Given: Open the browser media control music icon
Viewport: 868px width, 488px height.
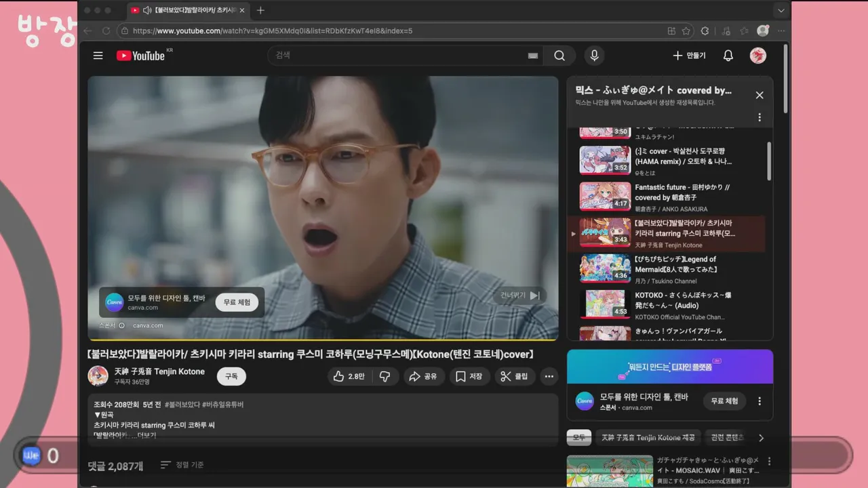Looking at the screenshot, I should coord(726,30).
